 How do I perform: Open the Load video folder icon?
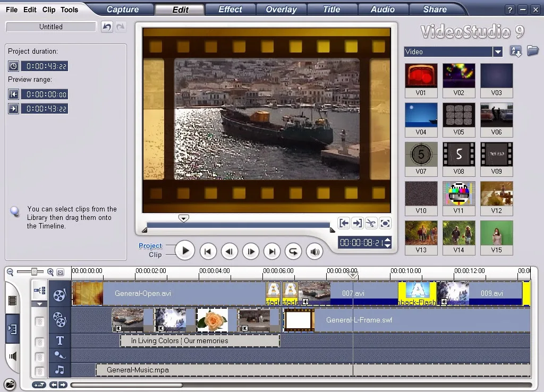[x=532, y=51]
